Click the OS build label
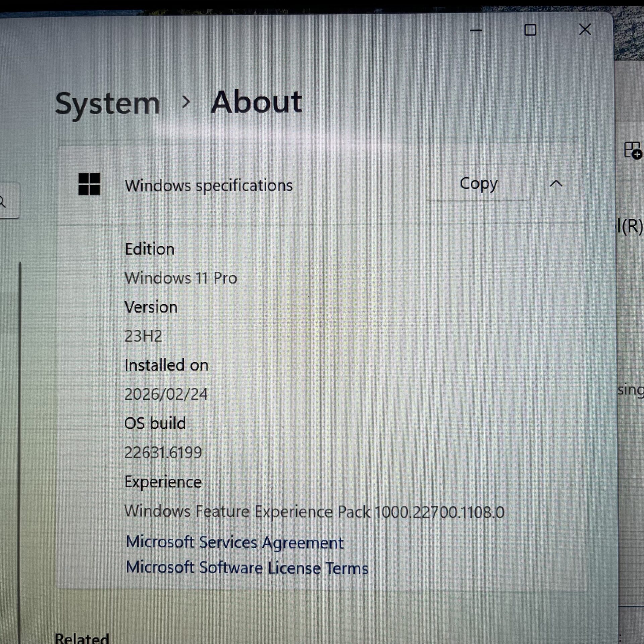Viewport: 644px width, 644px height. pyautogui.click(x=155, y=423)
